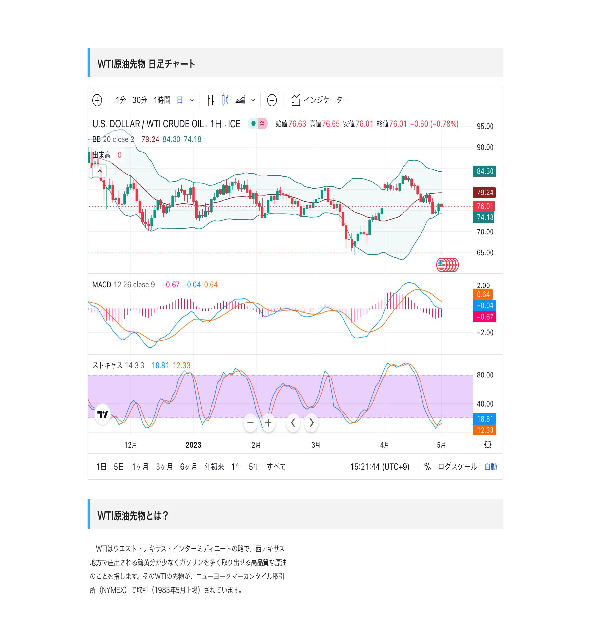Choose the すべて date range

tap(276, 467)
